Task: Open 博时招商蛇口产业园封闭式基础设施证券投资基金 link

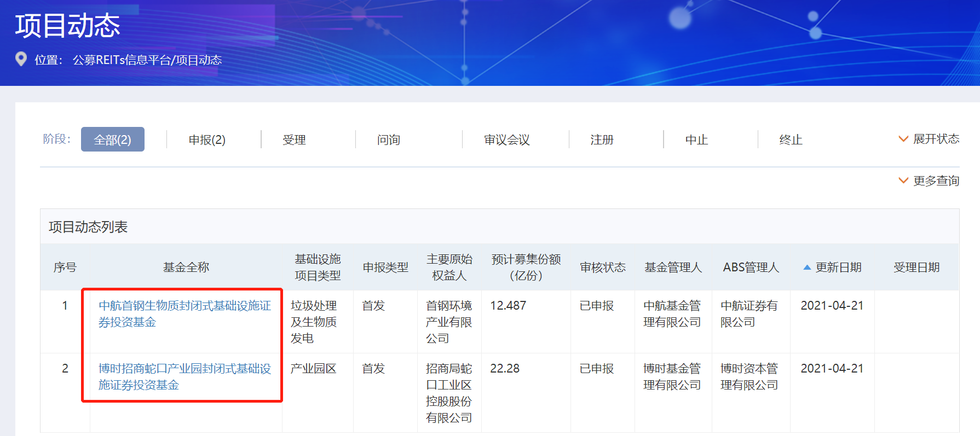Action: tap(185, 377)
